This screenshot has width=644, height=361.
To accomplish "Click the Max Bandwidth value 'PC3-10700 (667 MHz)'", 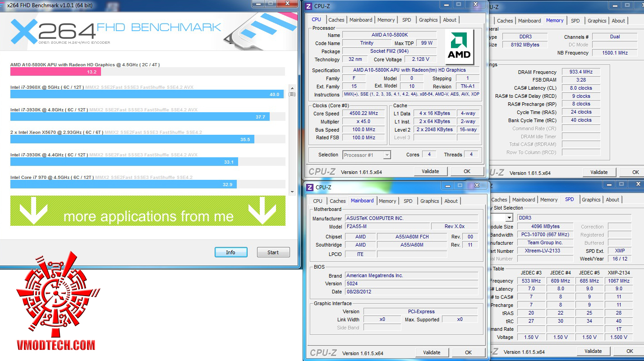I will pos(545,235).
